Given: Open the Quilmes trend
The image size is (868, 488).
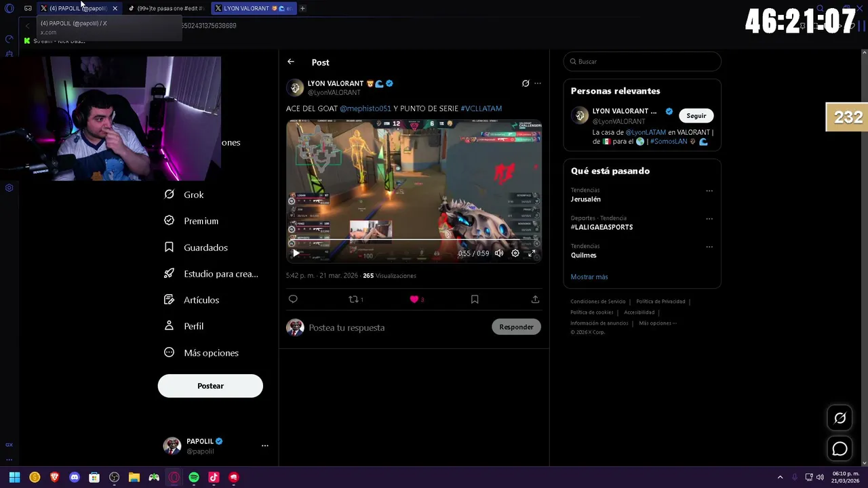Looking at the screenshot, I should [x=584, y=255].
